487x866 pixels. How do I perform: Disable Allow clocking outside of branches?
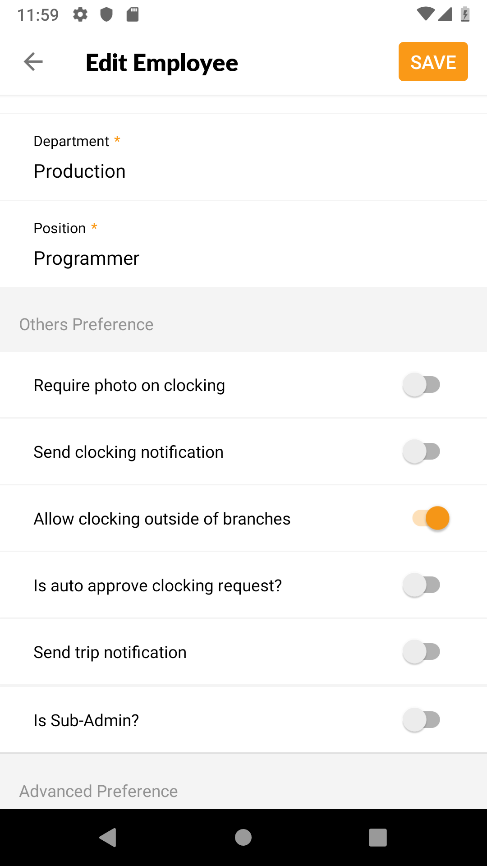[431, 518]
